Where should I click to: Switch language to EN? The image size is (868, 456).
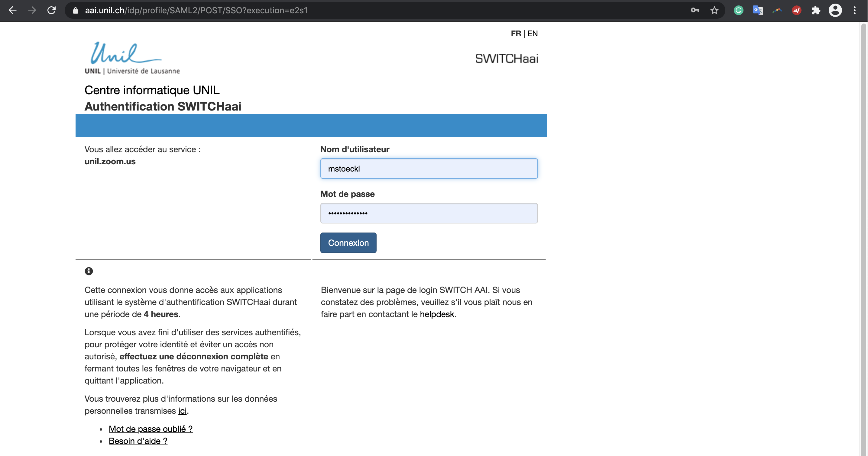tap(533, 33)
